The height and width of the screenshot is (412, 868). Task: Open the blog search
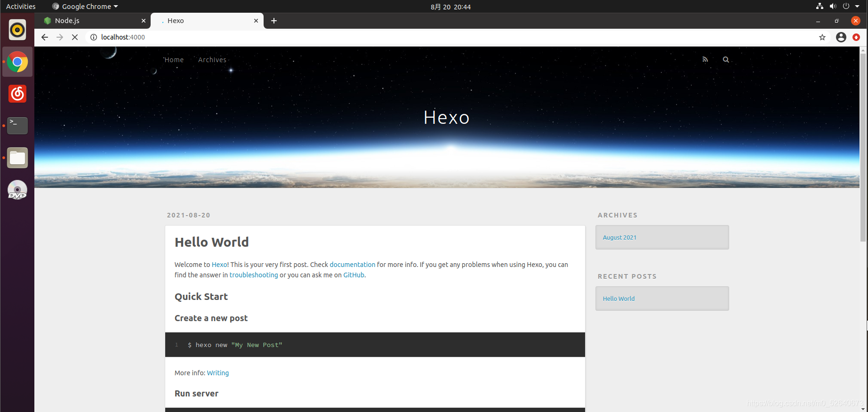pyautogui.click(x=726, y=60)
